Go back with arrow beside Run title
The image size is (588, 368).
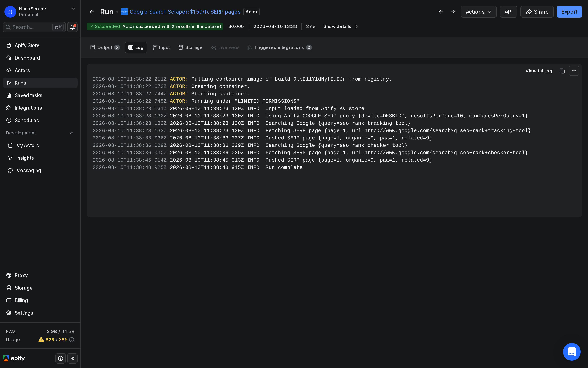(x=92, y=12)
